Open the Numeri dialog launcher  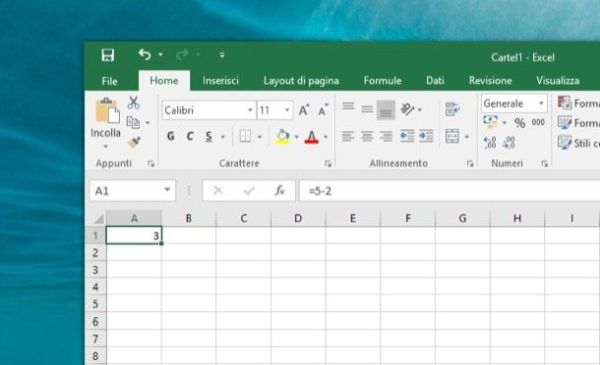pyautogui.click(x=544, y=164)
